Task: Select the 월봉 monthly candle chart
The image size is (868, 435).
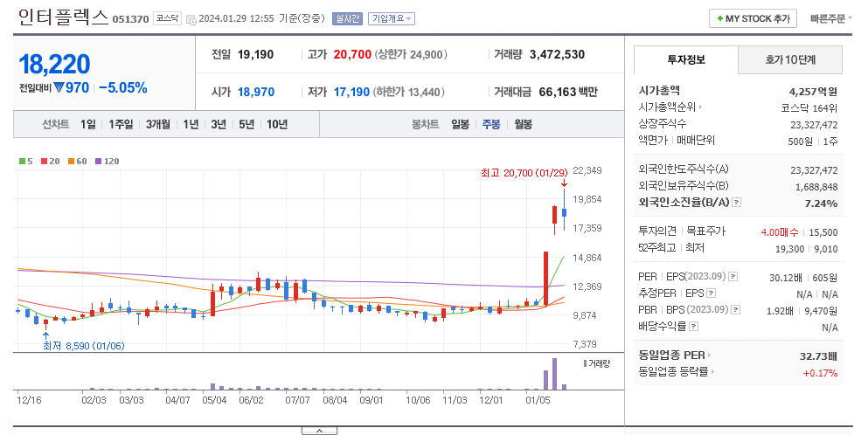Action: [523, 125]
